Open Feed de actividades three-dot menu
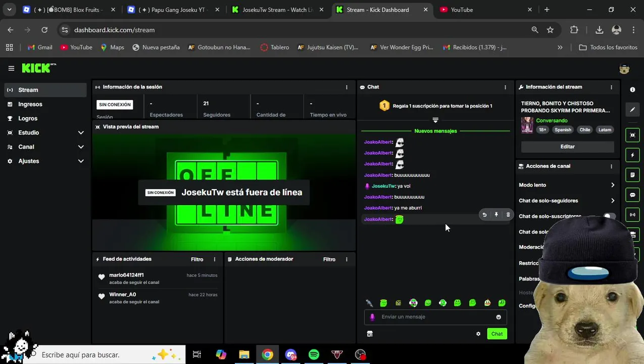This screenshot has height=364, width=644. [x=214, y=259]
